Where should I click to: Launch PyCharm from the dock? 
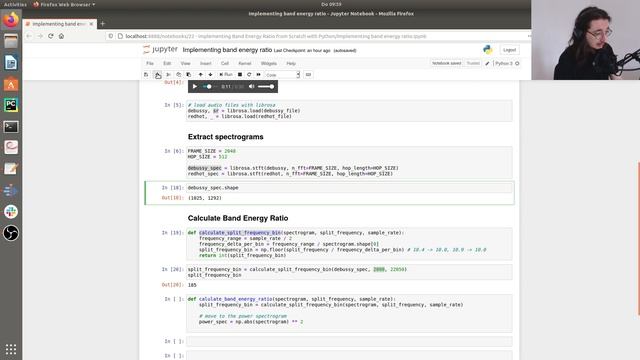(11, 105)
